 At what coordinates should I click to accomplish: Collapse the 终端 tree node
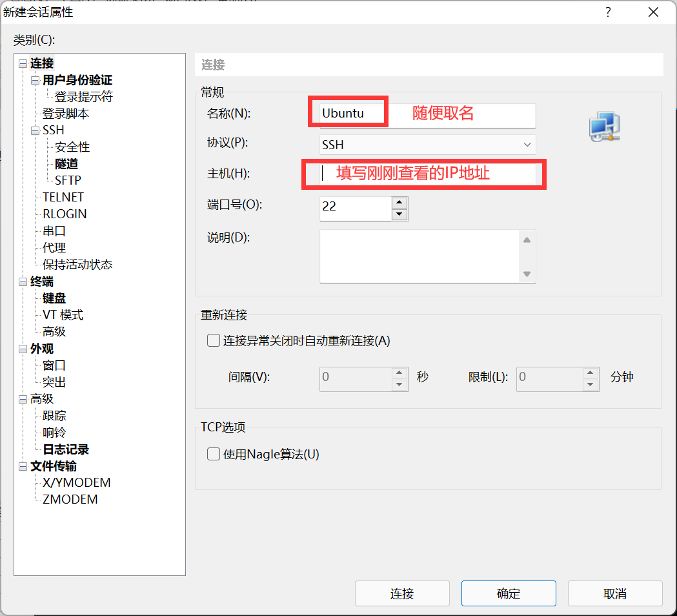point(23,282)
